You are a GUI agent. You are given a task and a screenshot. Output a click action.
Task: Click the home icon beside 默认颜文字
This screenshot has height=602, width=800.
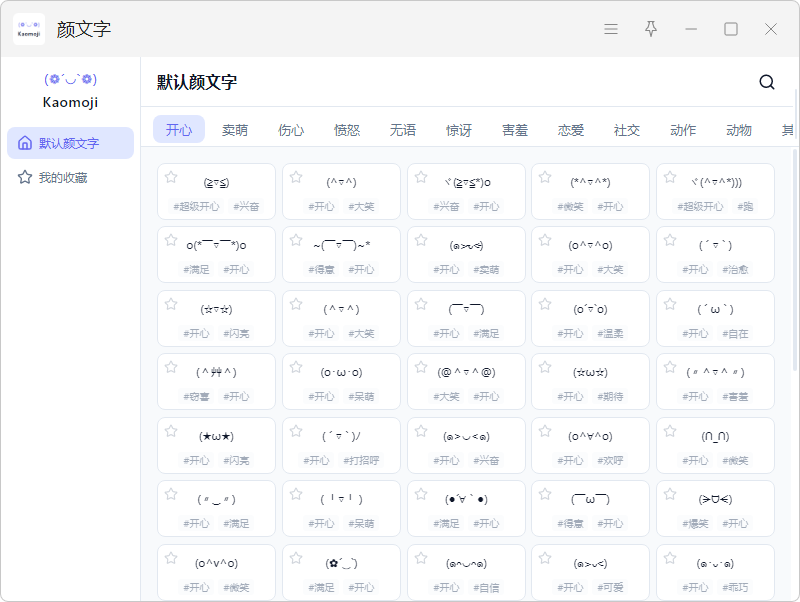point(25,143)
